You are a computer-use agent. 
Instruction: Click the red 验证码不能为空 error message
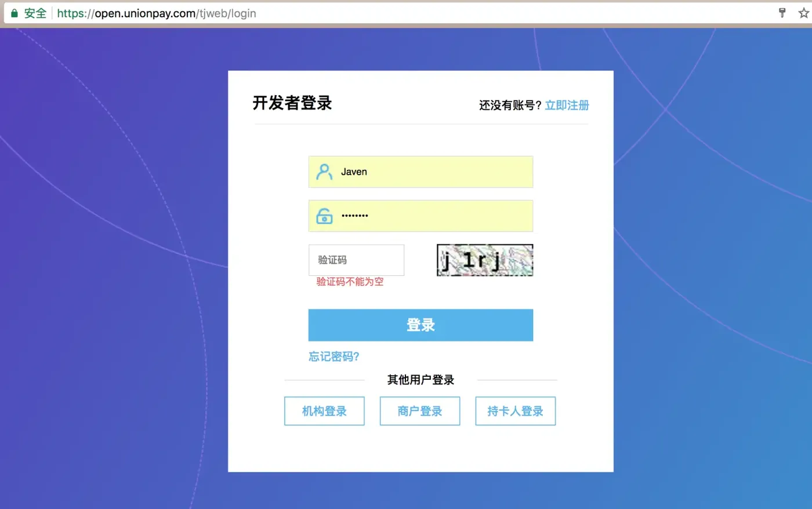[x=350, y=282]
